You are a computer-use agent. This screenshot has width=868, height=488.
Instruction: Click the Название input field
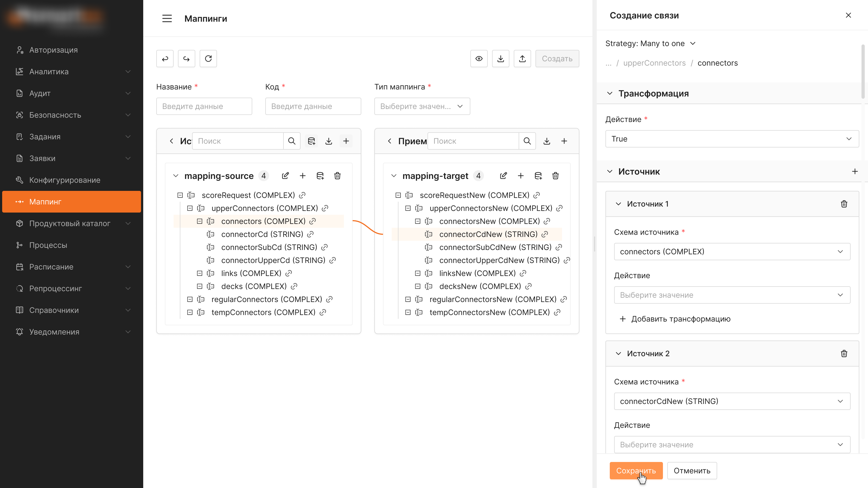click(x=204, y=107)
